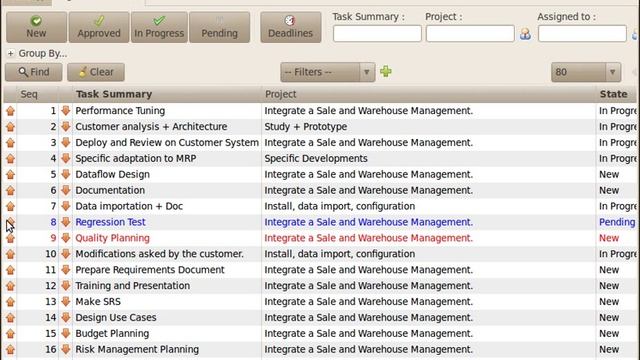Filter tasks by New state

(x=36, y=27)
